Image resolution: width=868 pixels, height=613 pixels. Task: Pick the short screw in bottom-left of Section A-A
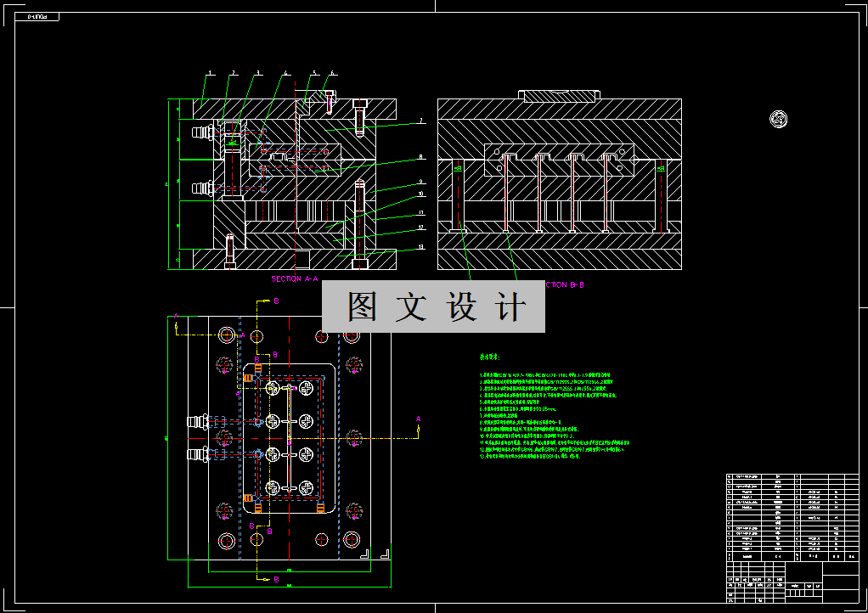(229, 251)
